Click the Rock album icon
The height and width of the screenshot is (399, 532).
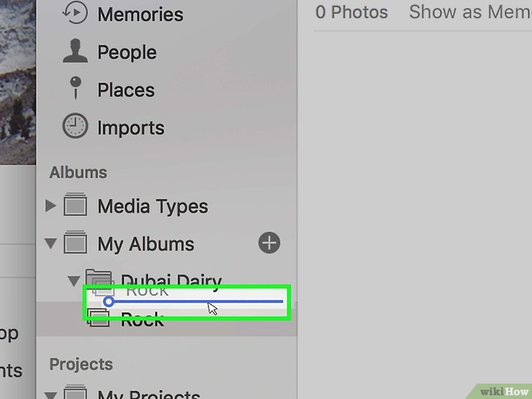coord(97,321)
